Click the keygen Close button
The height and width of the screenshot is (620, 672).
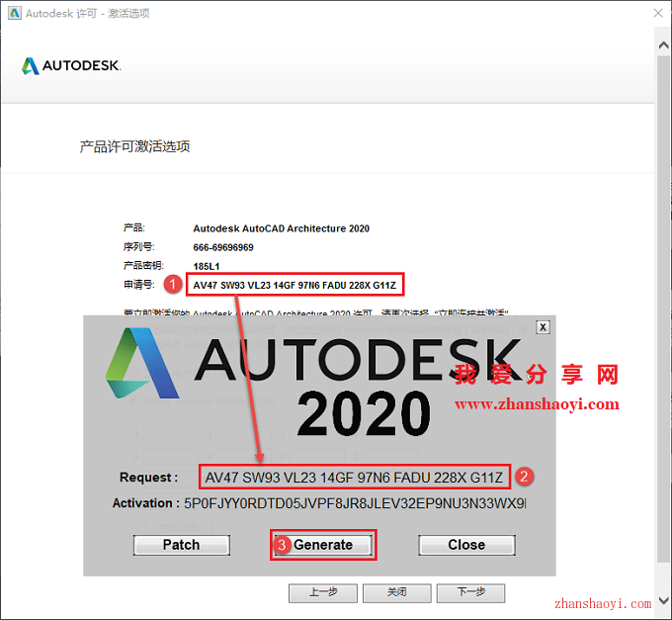pos(466,545)
